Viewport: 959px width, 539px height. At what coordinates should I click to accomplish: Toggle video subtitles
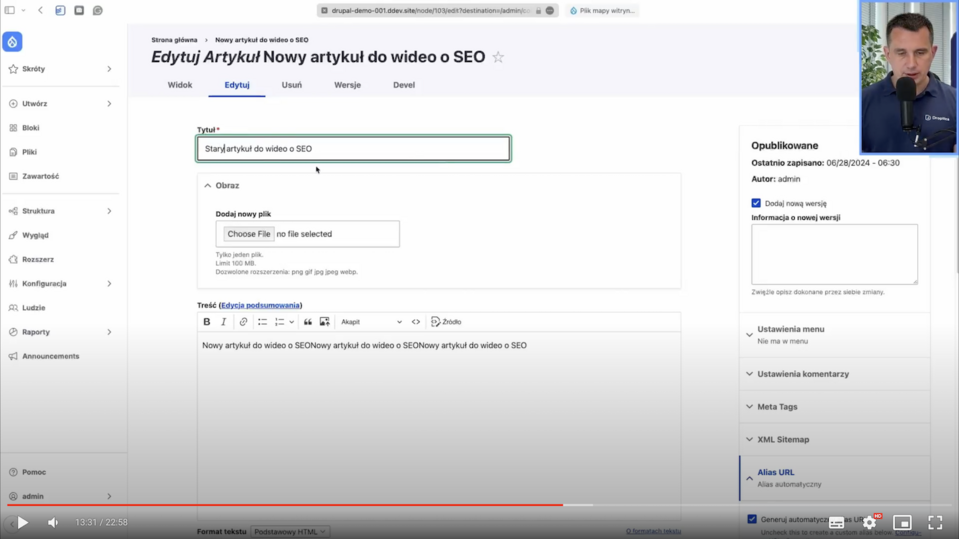[837, 522]
